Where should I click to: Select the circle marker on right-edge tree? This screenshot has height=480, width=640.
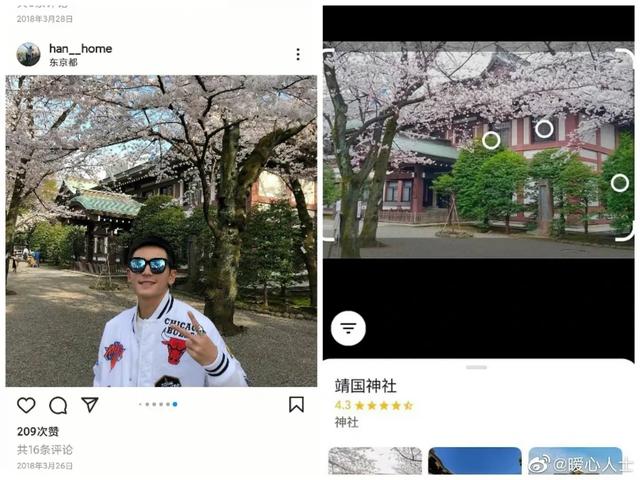tap(620, 182)
